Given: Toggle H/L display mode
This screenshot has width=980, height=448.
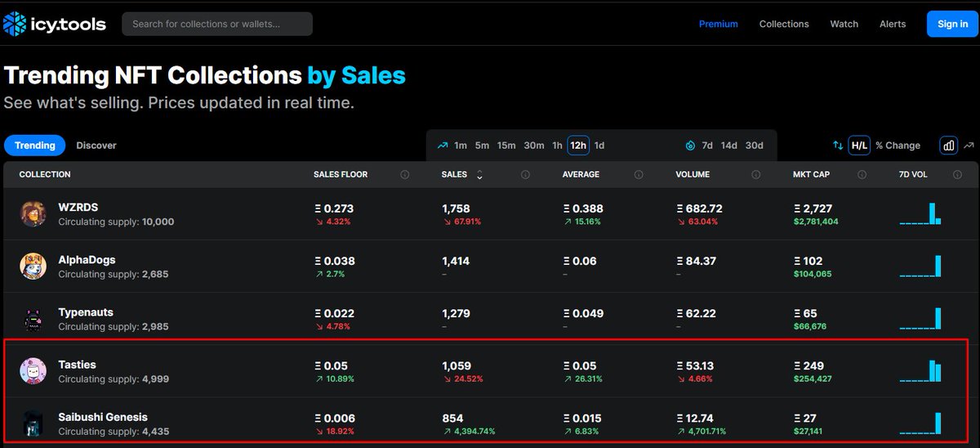Looking at the screenshot, I should coord(859,146).
